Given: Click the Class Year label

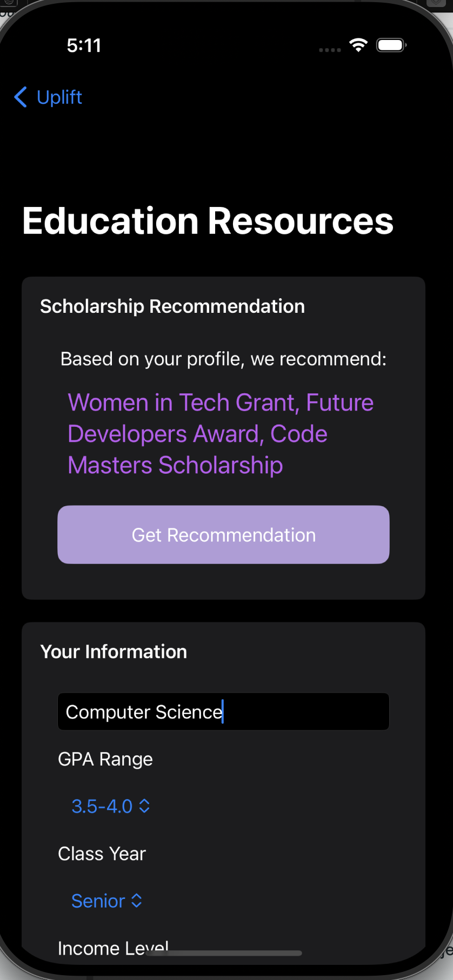Looking at the screenshot, I should [x=102, y=854].
